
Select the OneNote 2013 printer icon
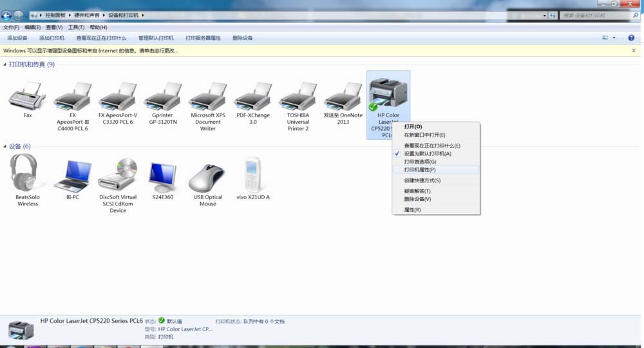click(343, 96)
